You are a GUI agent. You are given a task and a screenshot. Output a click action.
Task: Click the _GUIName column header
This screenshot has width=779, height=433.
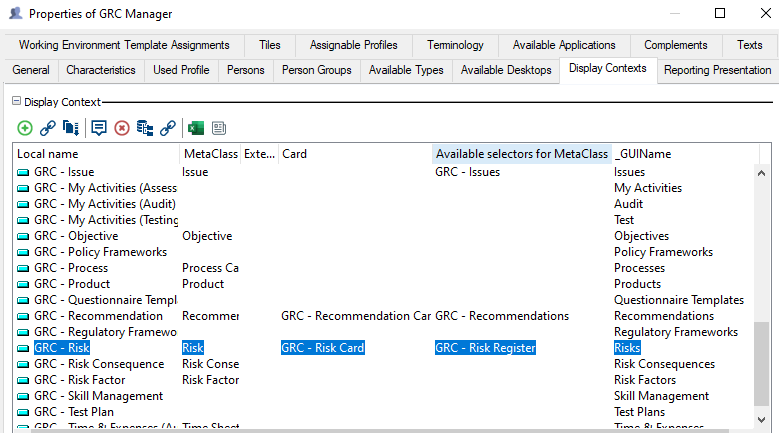(686, 154)
